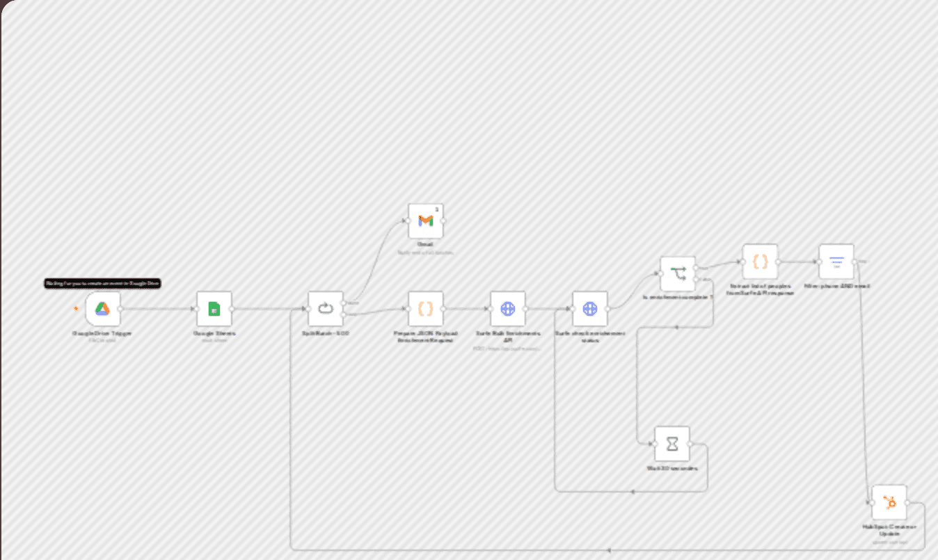Select the Google Drive Trigger node
The height and width of the screenshot is (560, 938).
click(x=103, y=308)
